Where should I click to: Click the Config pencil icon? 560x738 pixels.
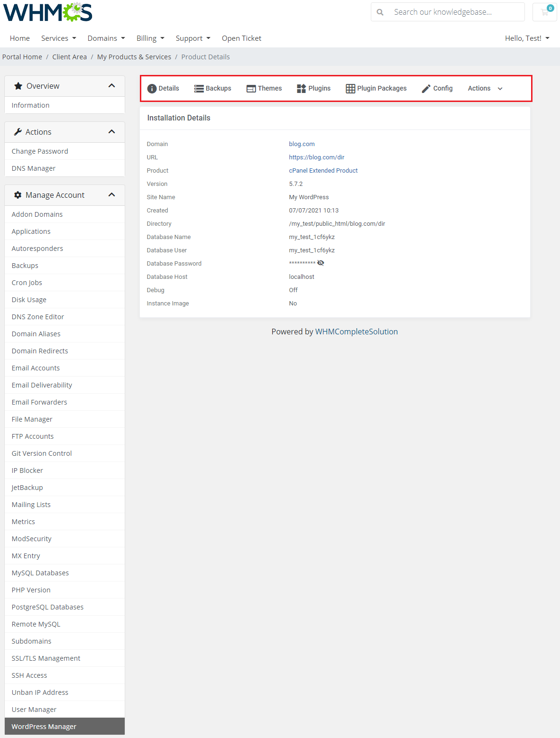point(426,89)
